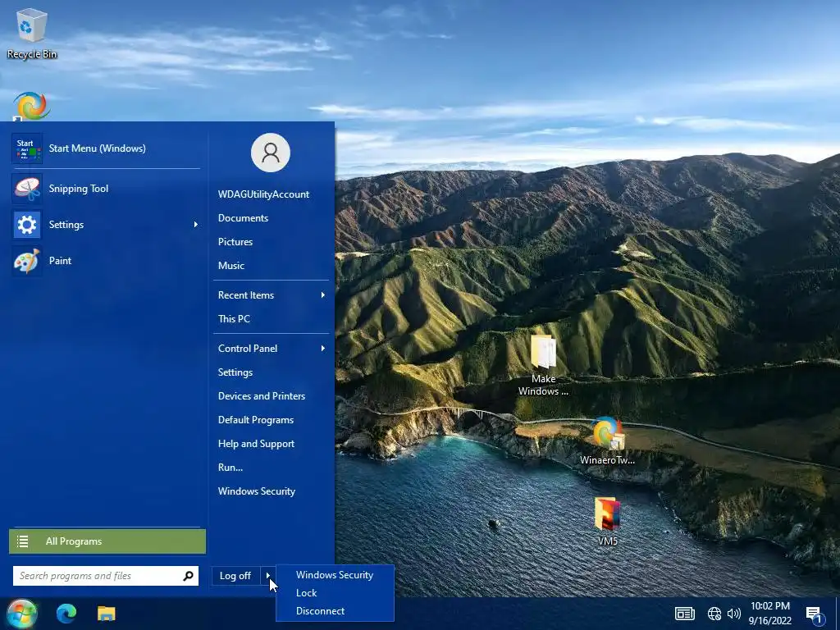Open the Make Windows folder on desktop
840x630 pixels.
point(543,365)
